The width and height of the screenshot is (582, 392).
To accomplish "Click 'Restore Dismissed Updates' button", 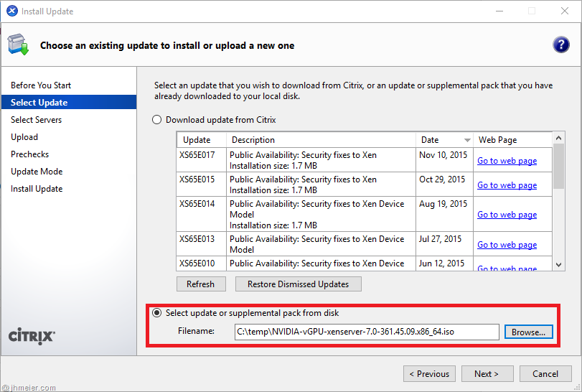I will pyautogui.click(x=298, y=284).
